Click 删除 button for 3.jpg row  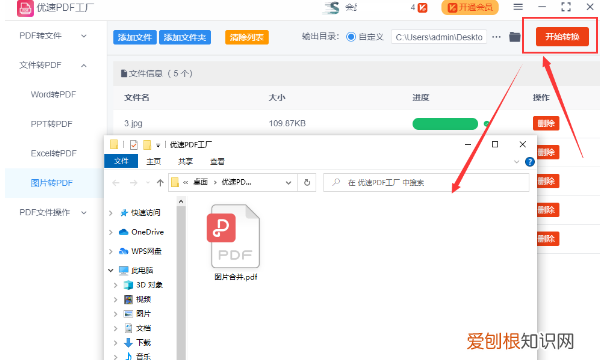pos(546,124)
